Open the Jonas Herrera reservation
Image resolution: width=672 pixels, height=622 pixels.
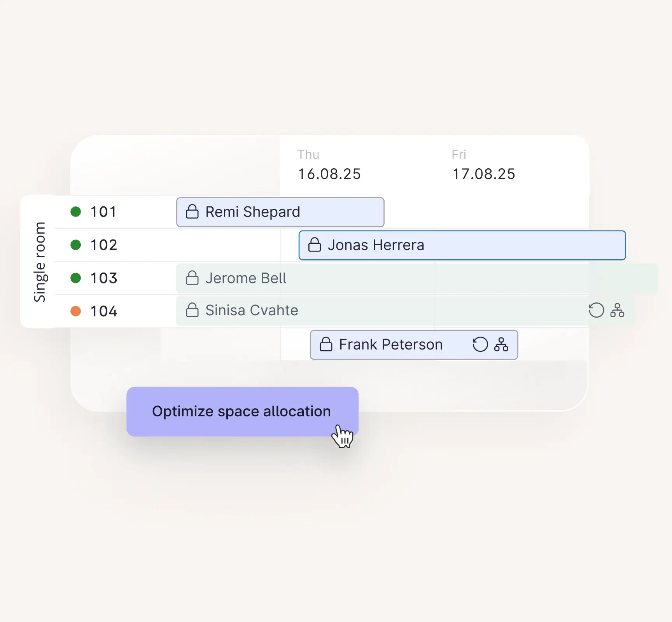point(462,245)
